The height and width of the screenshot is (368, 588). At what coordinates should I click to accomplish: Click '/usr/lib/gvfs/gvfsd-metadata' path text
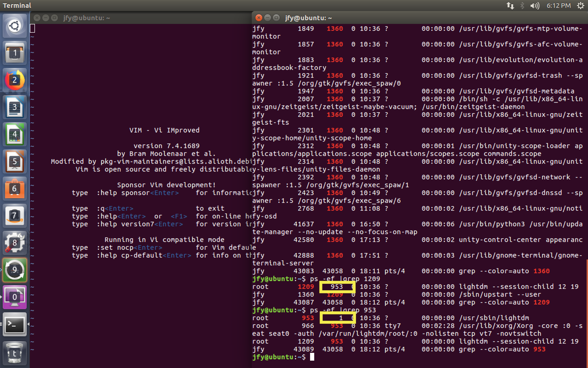pos(517,91)
